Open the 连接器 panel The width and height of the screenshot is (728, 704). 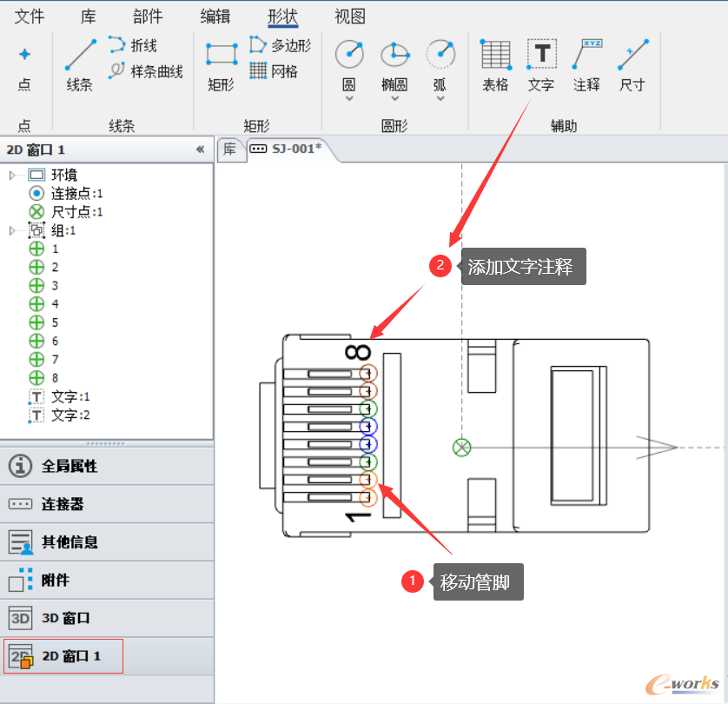107,504
